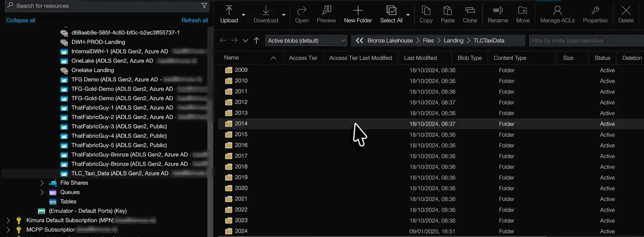This screenshot has height=237, width=644.
Task: Create a New Folder
Action: coord(358,15)
